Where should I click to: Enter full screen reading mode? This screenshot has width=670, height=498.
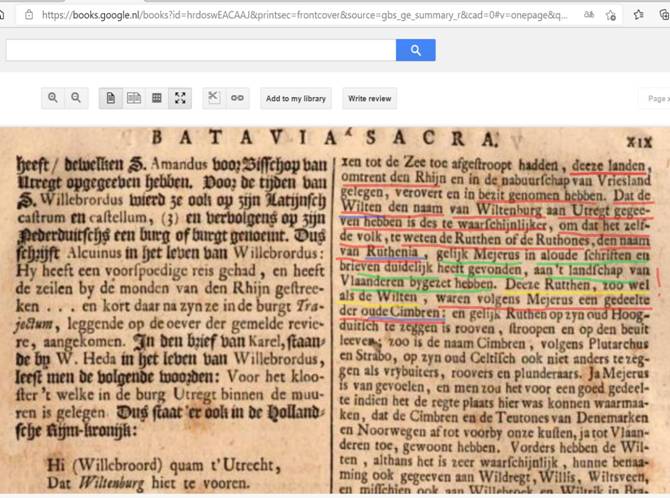(x=180, y=98)
